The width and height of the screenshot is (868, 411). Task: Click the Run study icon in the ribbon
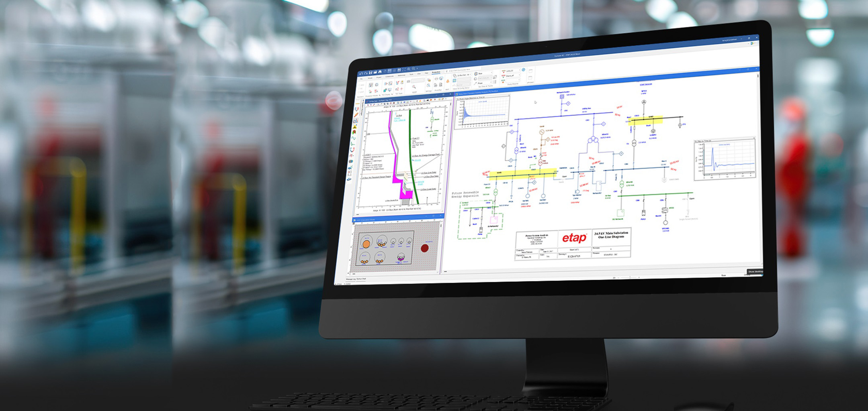[x=475, y=73]
